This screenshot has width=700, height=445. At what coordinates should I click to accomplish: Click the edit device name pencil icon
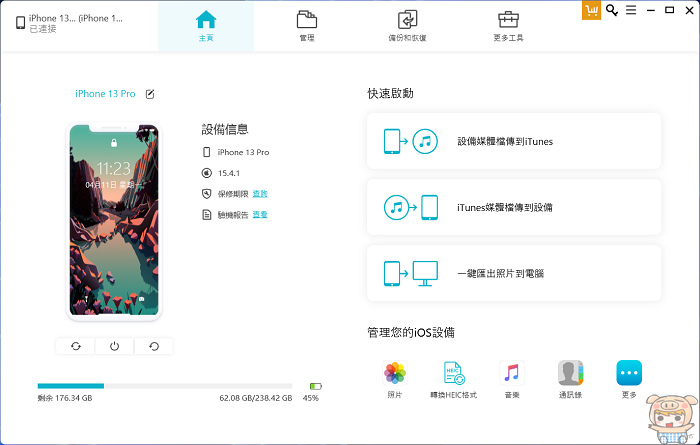[x=150, y=94]
